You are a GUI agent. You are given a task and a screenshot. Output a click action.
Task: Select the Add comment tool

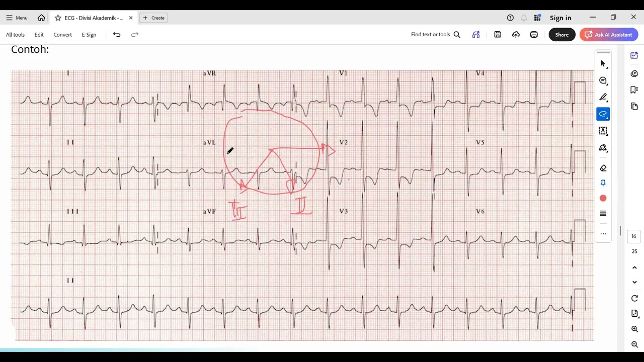603,80
